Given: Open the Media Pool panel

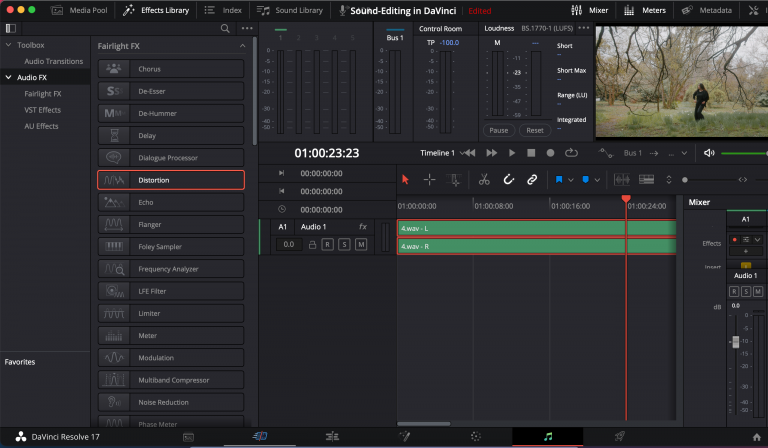Looking at the screenshot, I should click(x=79, y=10).
